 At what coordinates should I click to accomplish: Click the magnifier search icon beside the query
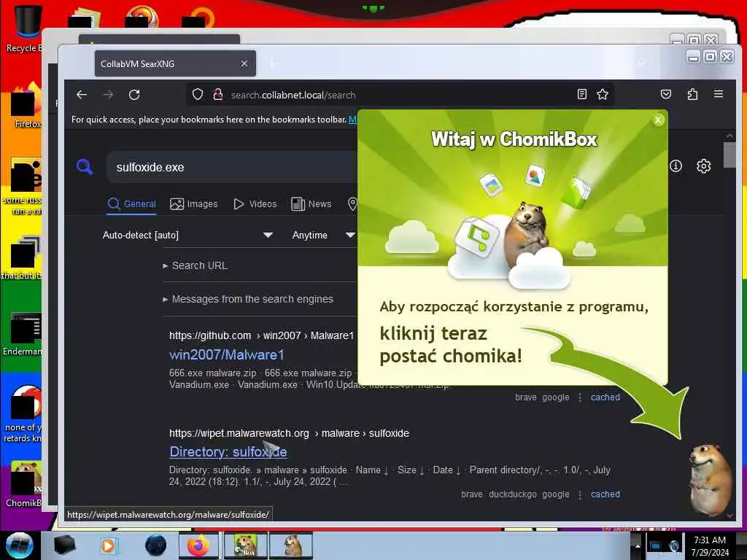click(85, 167)
